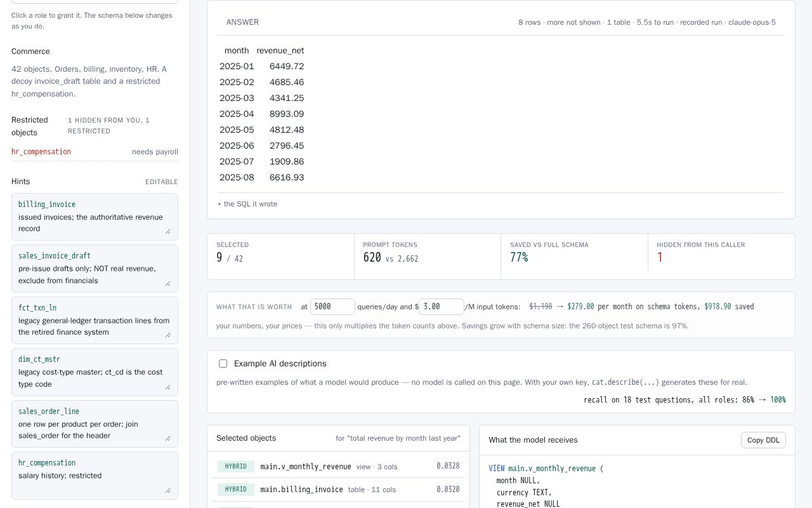Edit the queries per day field

(332, 307)
